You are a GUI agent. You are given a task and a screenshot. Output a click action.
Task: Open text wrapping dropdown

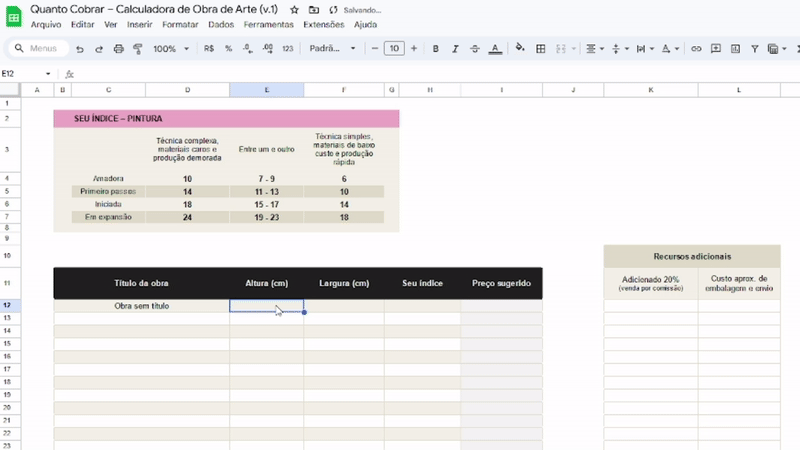coord(645,48)
